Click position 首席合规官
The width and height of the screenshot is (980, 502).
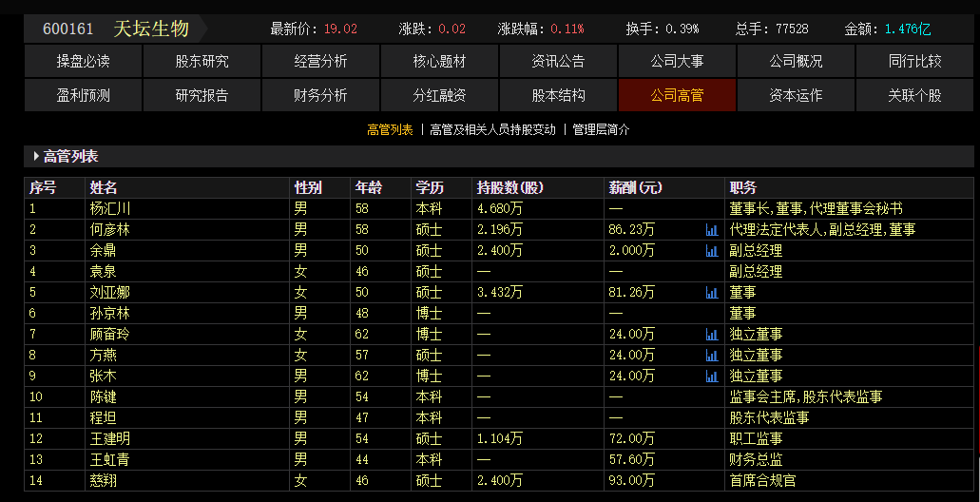point(762,481)
